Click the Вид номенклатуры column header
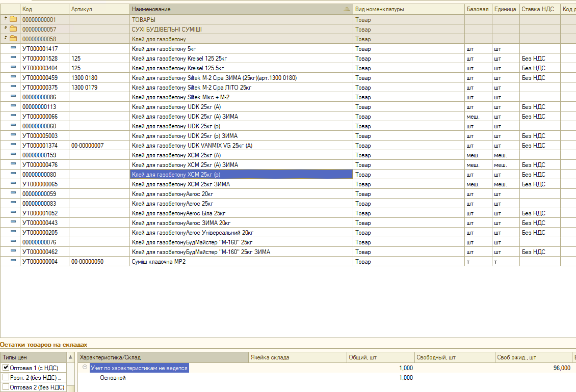The width and height of the screenshot is (576, 392). [x=408, y=9]
